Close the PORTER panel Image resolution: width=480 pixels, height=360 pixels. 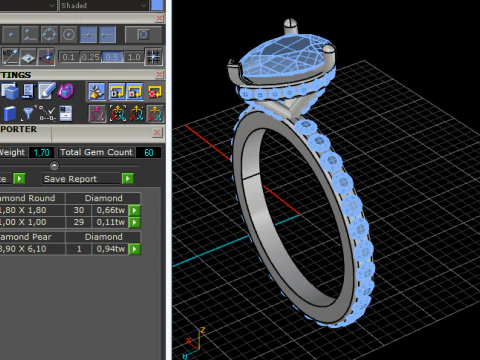[x=157, y=133]
